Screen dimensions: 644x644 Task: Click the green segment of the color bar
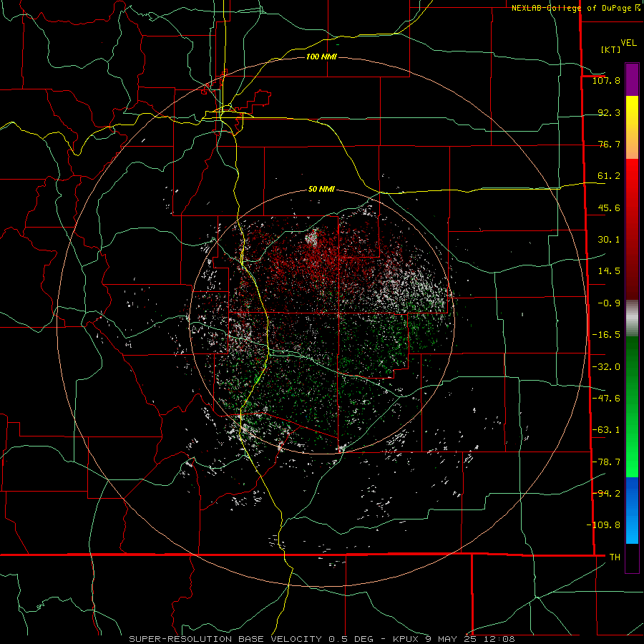coord(632,406)
